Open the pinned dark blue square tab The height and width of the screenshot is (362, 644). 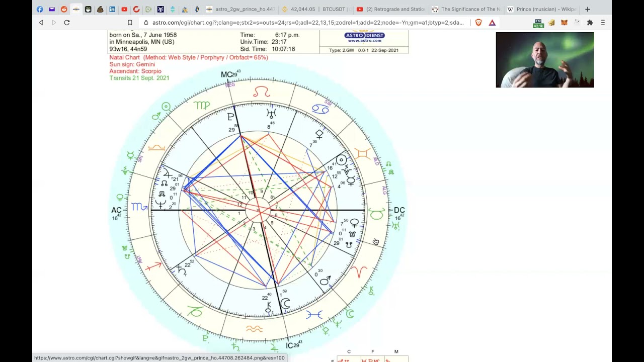point(160,9)
